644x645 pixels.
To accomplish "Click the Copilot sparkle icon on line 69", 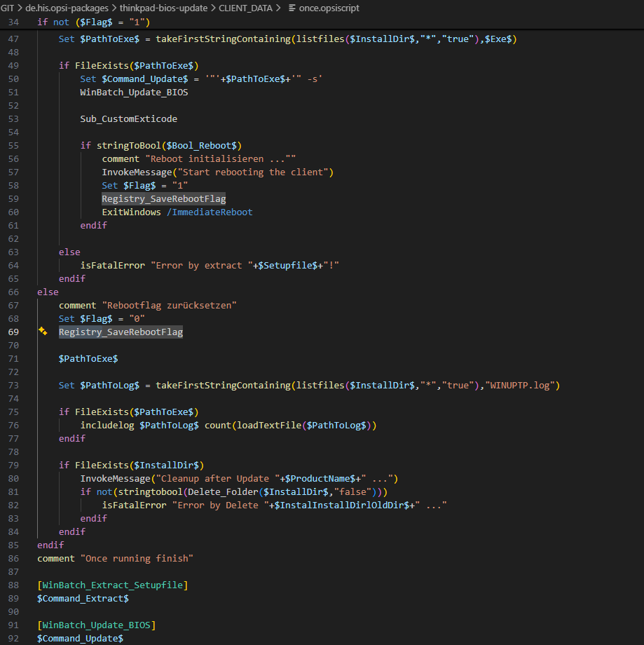I will click(42, 332).
